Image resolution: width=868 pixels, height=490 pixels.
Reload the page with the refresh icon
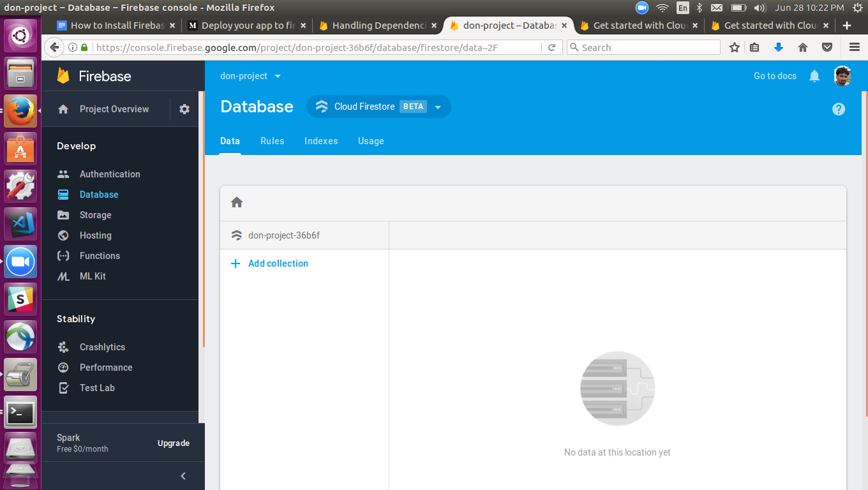pos(552,47)
